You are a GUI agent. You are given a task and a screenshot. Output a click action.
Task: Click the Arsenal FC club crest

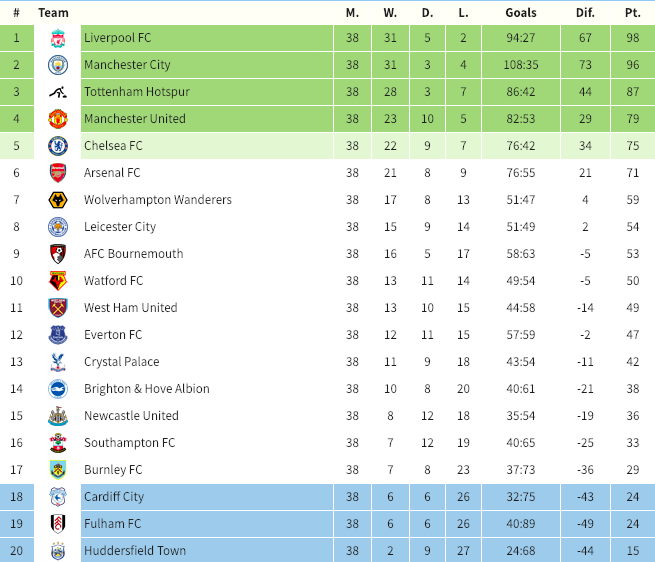click(57, 173)
